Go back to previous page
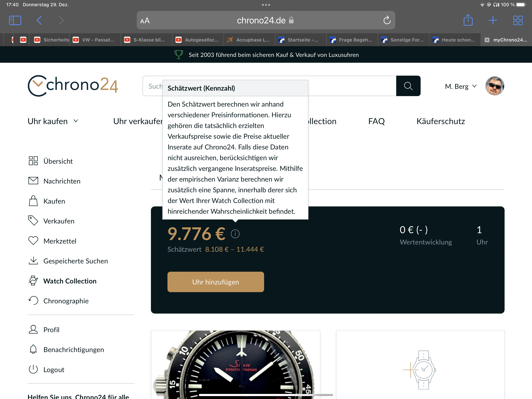Image resolution: width=532 pixels, height=399 pixels. (39, 20)
